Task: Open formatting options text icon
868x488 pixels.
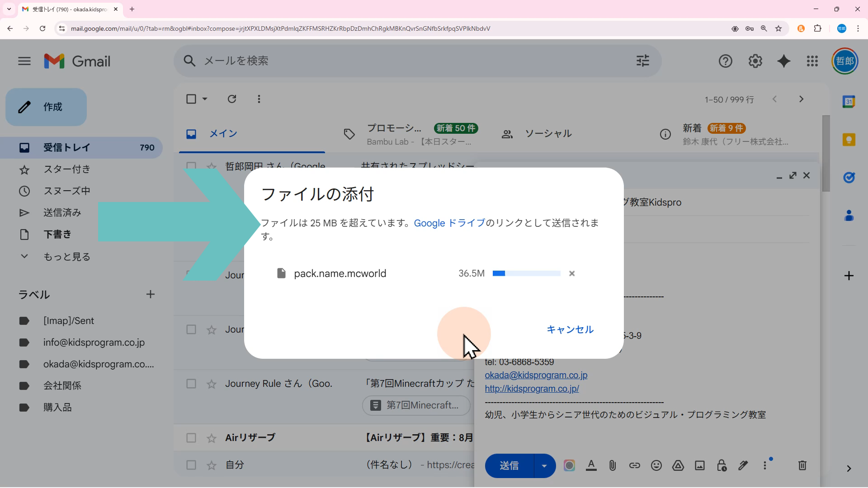Action: click(591, 465)
